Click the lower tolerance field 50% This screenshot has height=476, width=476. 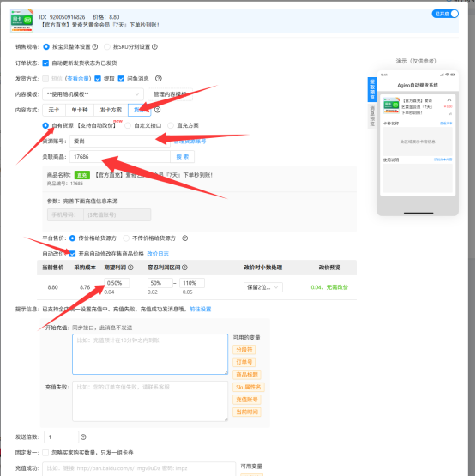coord(160,283)
